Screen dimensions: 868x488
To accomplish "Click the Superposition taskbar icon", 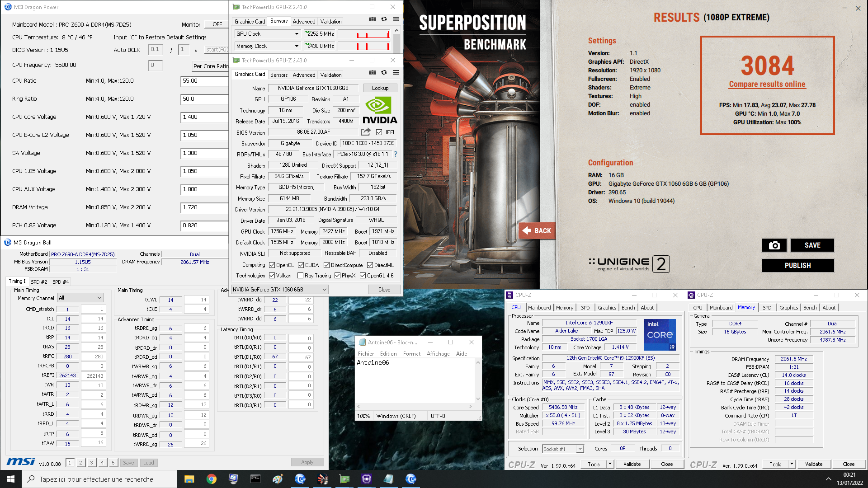I will point(322,479).
